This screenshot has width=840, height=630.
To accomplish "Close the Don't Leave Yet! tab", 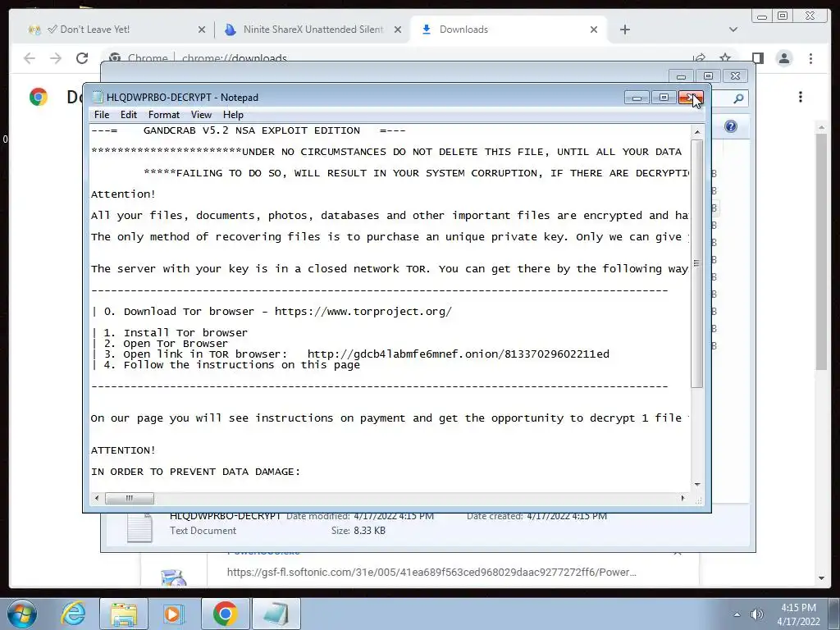I will point(202,30).
